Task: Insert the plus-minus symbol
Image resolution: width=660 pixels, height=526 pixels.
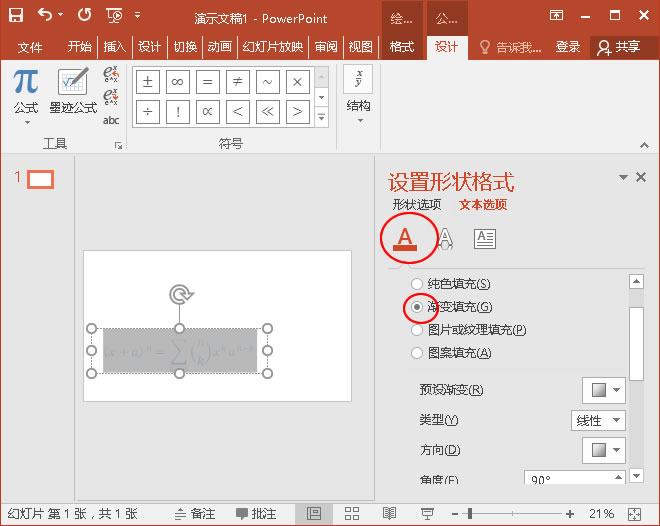Action: (148, 82)
